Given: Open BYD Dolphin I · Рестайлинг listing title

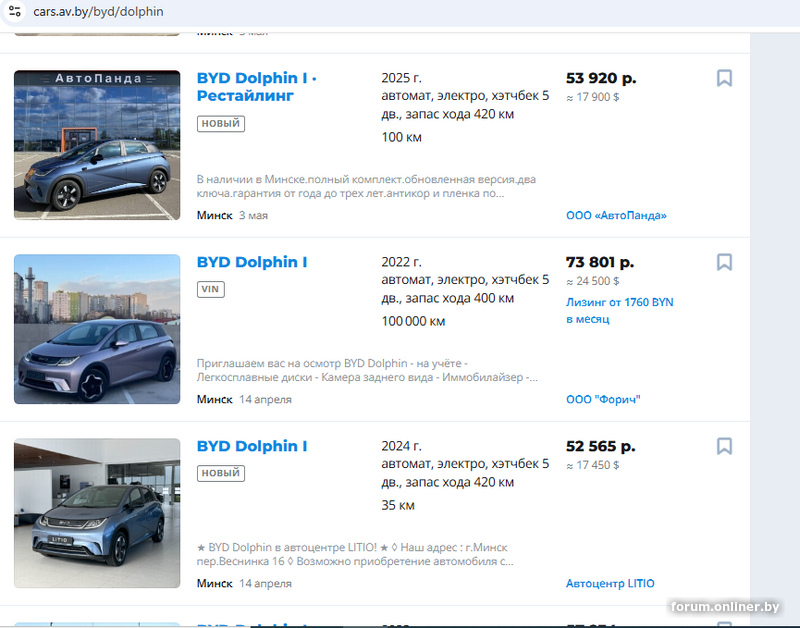Looking at the screenshot, I should click(x=257, y=87).
